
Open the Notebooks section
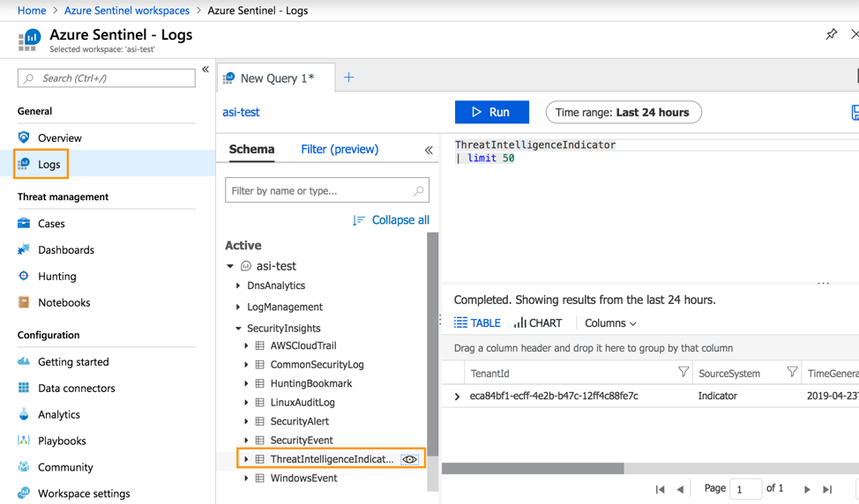[63, 302]
